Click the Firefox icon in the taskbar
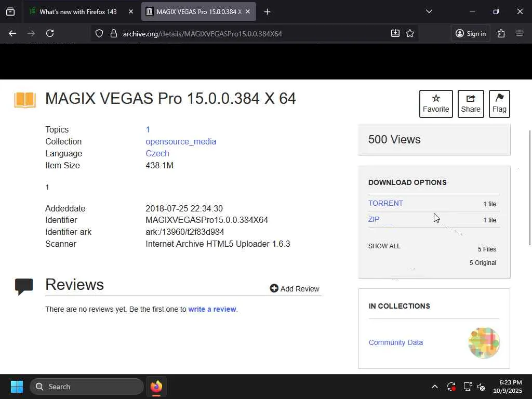 [156, 387]
